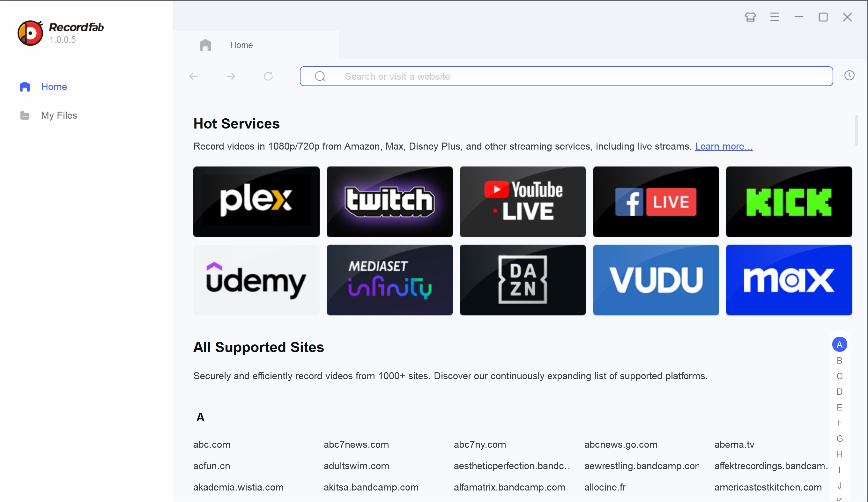
Task: Open the YouTube LIVE service tile
Action: 523,202
